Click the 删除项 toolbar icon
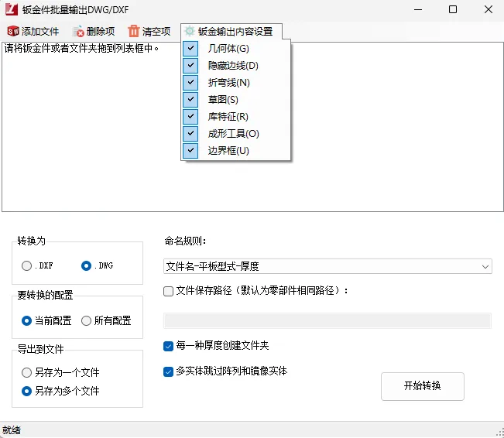This screenshot has height=438, width=504. 78,32
